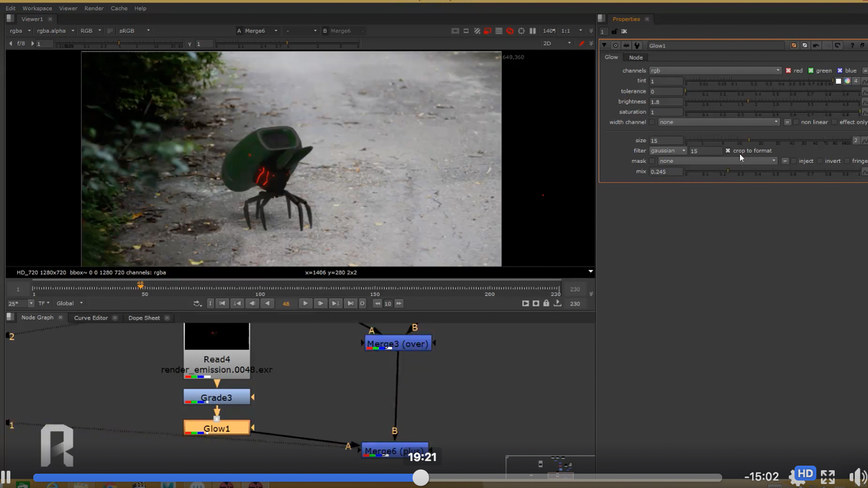Open the Curve Editor tab

(91, 317)
